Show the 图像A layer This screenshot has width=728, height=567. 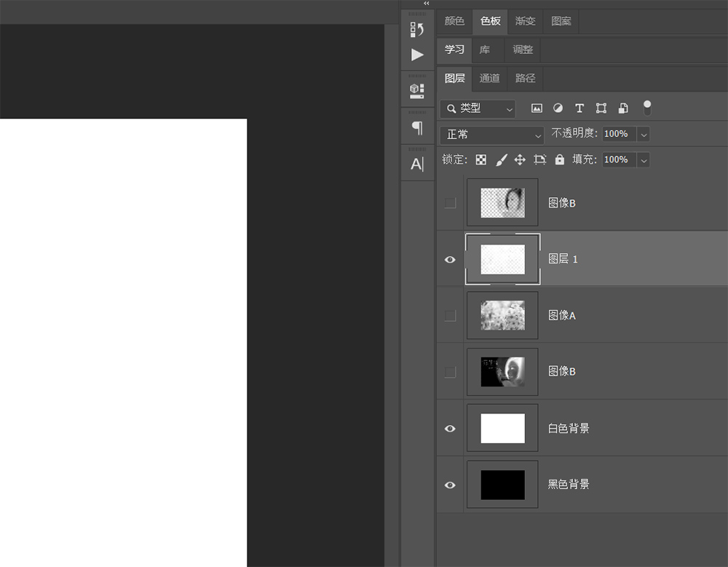click(x=450, y=316)
